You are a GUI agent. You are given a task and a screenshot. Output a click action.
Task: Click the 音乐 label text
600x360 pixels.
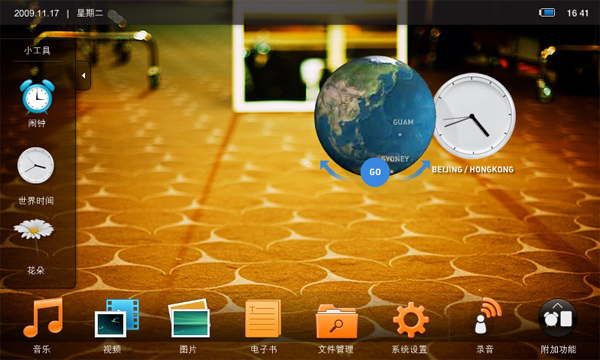tap(42, 349)
